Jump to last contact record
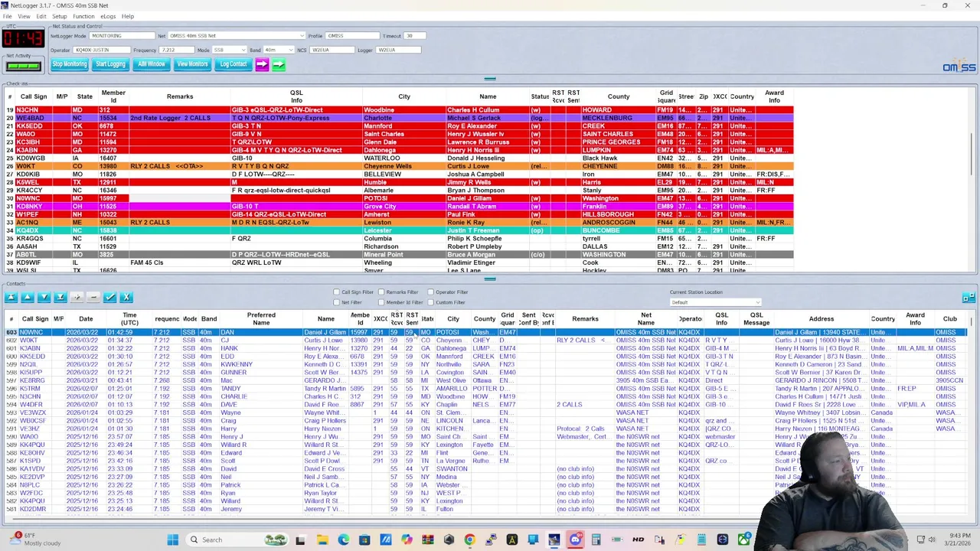This screenshot has height=551, width=980. pyautogui.click(x=60, y=297)
